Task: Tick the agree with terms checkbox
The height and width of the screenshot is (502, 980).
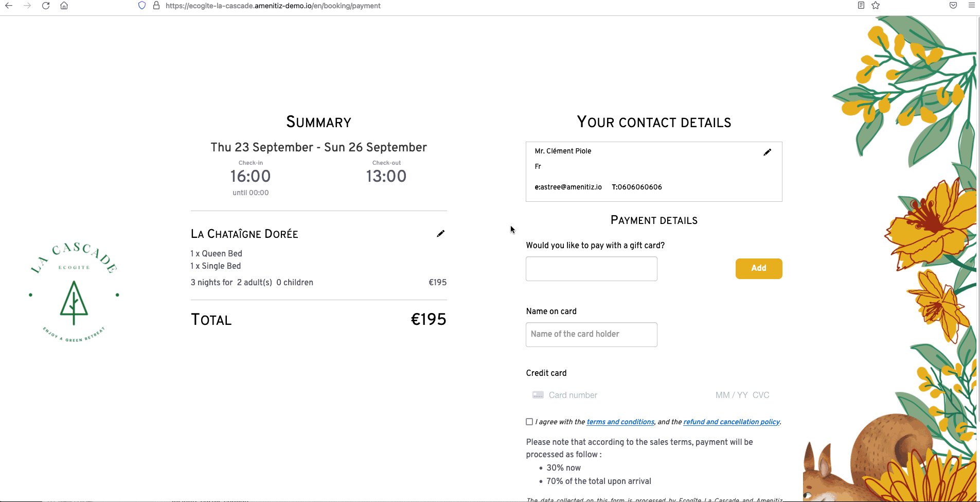Action: (x=529, y=422)
